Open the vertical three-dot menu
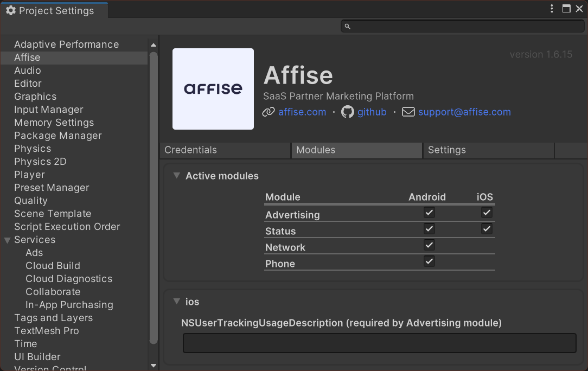Viewport: 588px width, 371px height. [x=552, y=9]
